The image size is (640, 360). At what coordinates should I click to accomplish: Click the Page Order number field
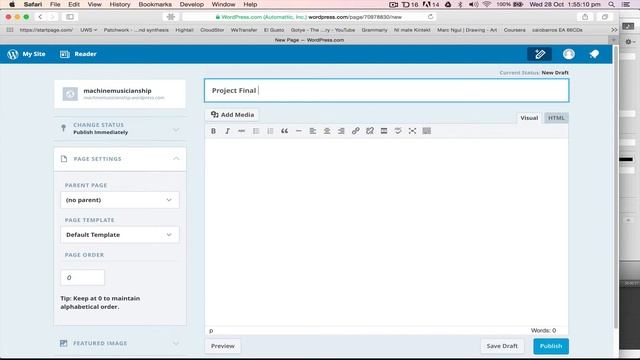82,278
